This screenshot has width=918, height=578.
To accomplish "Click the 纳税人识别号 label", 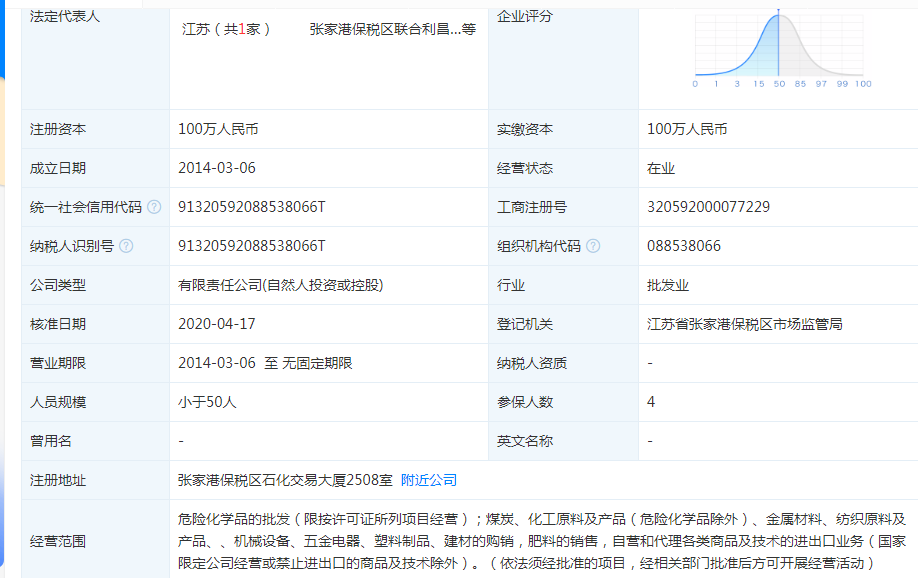I will click(x=71, y=246).
